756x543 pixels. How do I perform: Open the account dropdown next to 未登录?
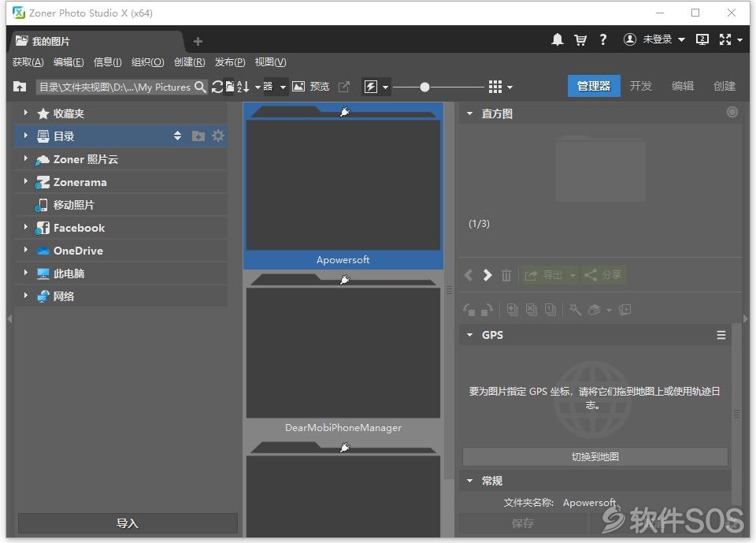point(681,39)
